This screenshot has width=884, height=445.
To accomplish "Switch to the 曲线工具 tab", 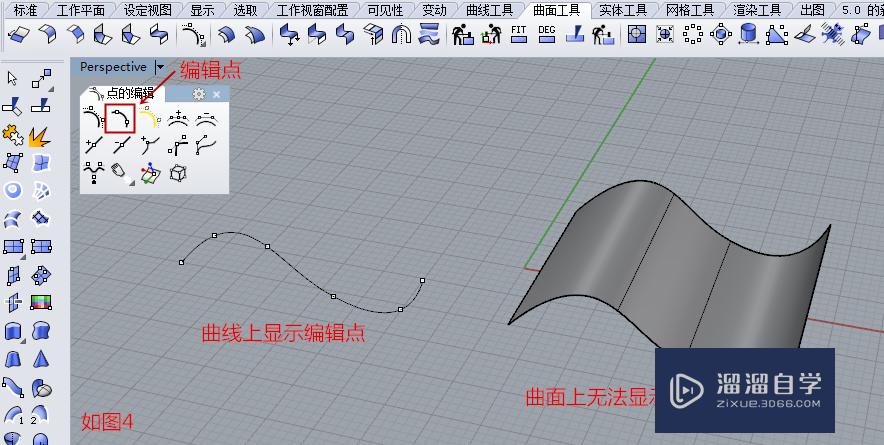I will click(490, 10).
